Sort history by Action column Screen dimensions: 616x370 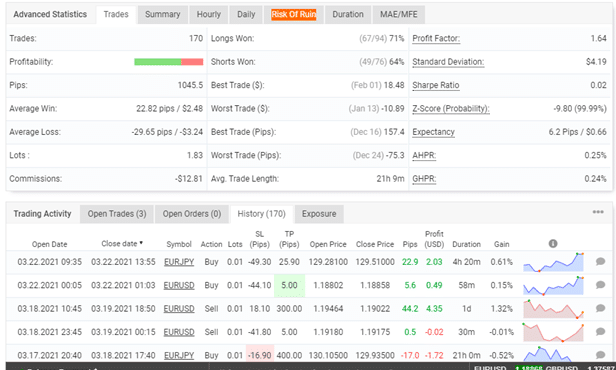click(x=211, y=244)
